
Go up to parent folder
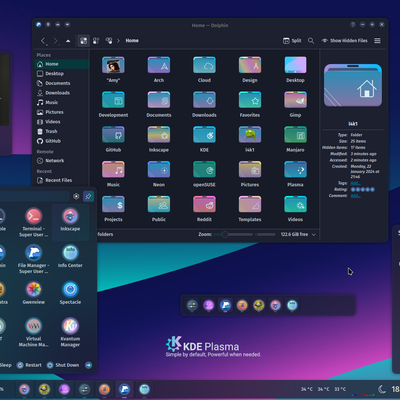pos(68,41)
